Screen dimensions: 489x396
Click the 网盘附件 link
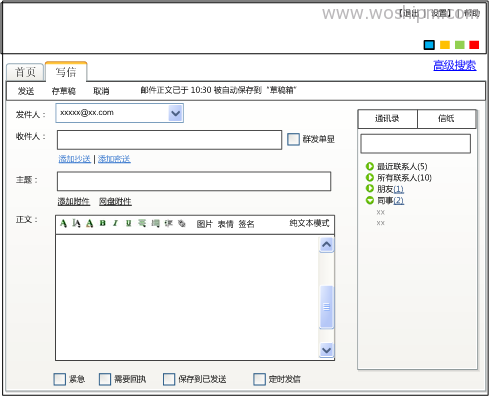(x=115, y=201)
